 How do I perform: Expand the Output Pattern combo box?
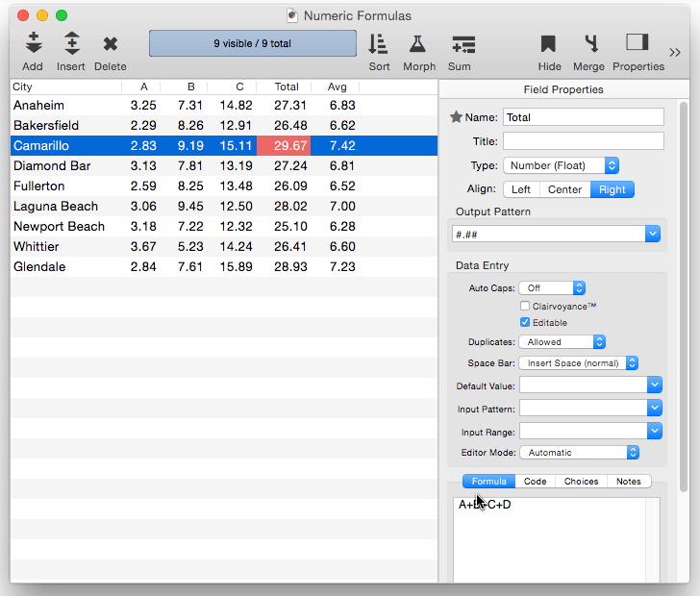(653, 234)
